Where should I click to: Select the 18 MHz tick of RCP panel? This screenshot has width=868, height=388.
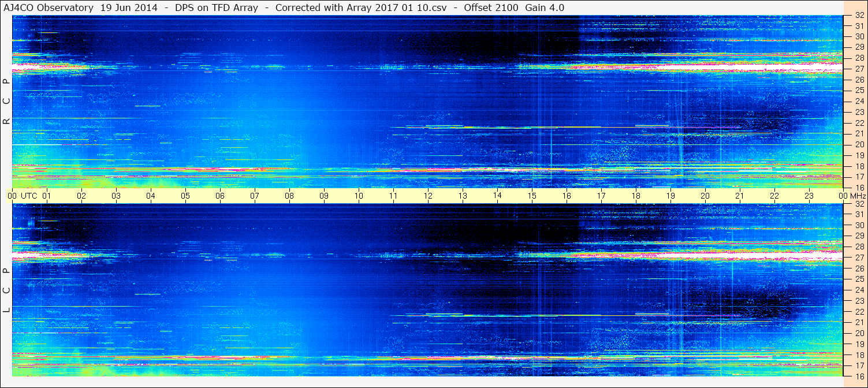click(x=859, y=166)
